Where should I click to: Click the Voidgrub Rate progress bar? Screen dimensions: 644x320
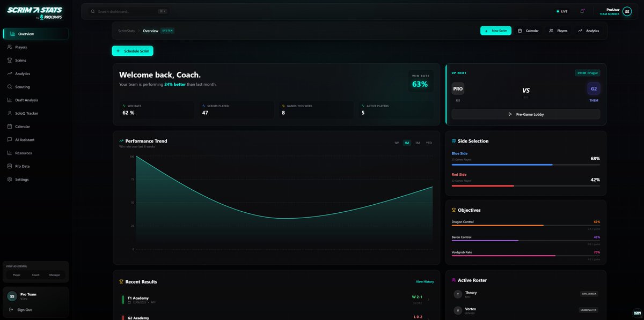point(526,256)
